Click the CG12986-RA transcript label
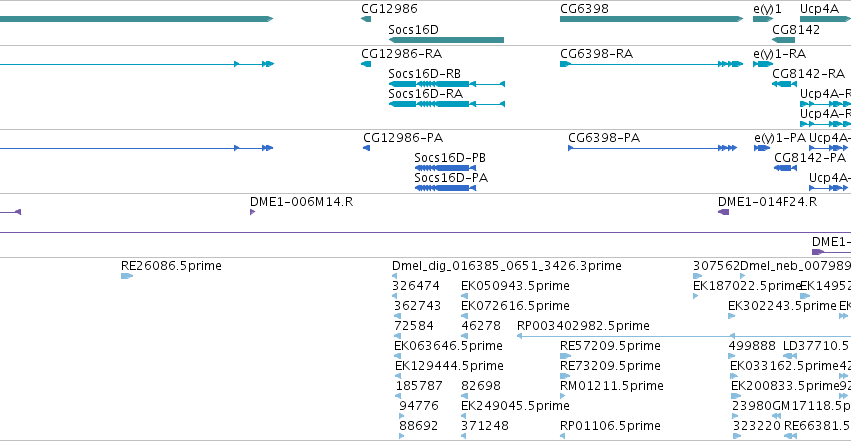The height and width of the screenshot is (441, 851). pyautogui.click(x=402, y=54)
